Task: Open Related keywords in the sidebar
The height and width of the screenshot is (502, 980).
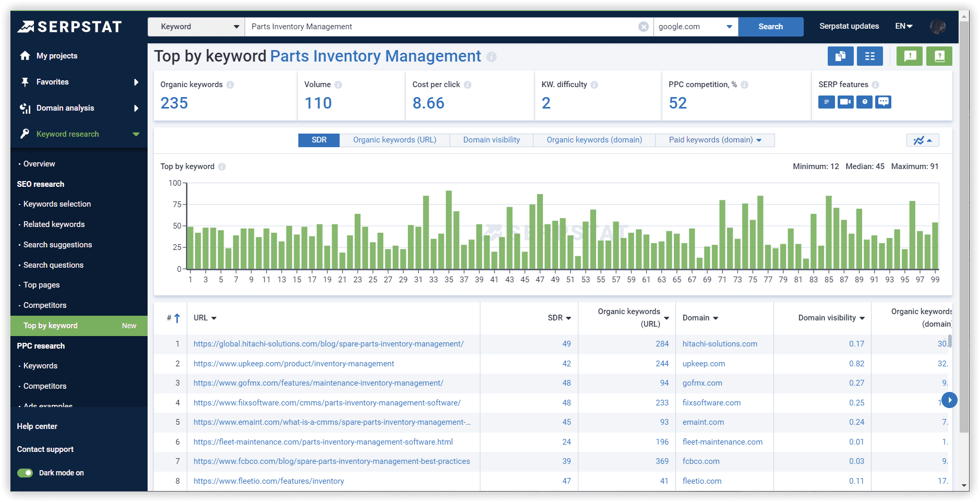Action: [54, 224]
